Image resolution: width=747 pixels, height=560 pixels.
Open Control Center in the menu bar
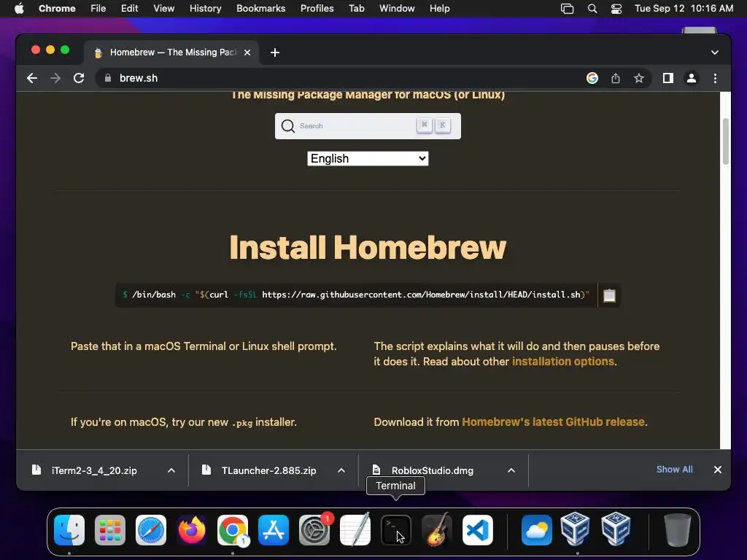(616, 9)
